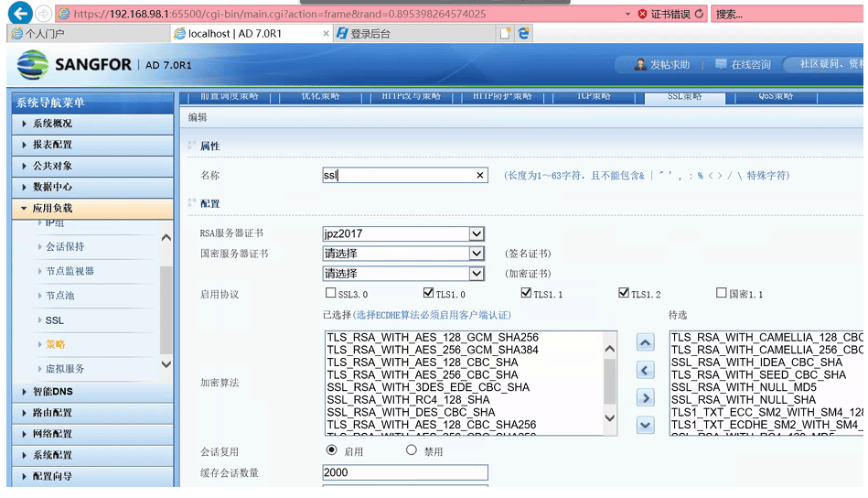Image resolution: width=868 pixels, height=498 pixels.
Task: Click the move-up cipher arrow button
Action: click(646, 342)
